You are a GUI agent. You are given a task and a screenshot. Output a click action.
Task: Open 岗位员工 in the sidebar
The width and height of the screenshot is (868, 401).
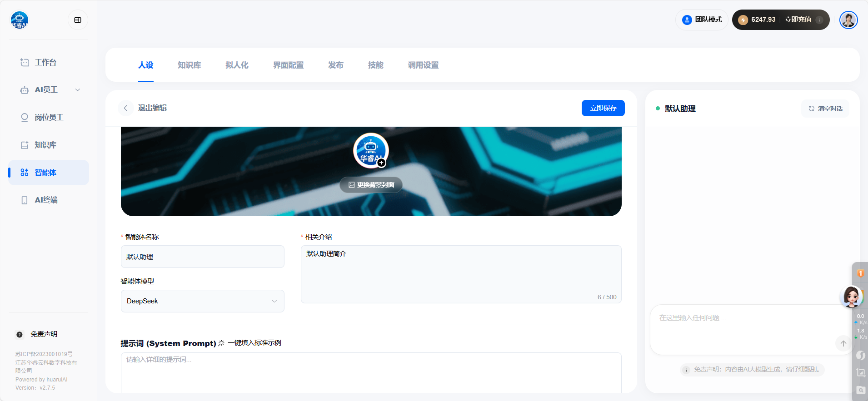[x=49, y=118]
